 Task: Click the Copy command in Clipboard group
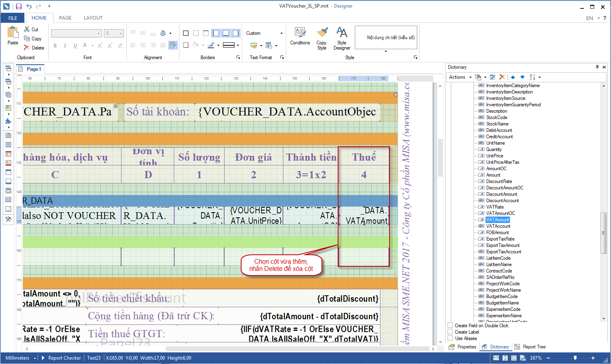point(32,39)
